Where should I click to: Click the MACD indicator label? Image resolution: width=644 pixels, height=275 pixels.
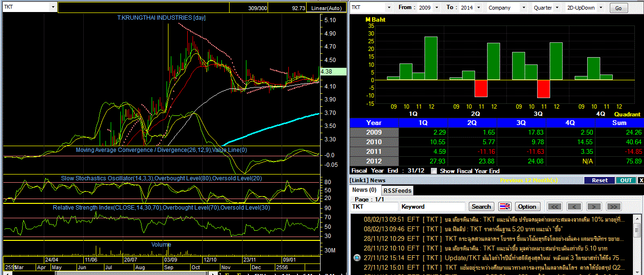pyautogui.click(x=161, y=150)
